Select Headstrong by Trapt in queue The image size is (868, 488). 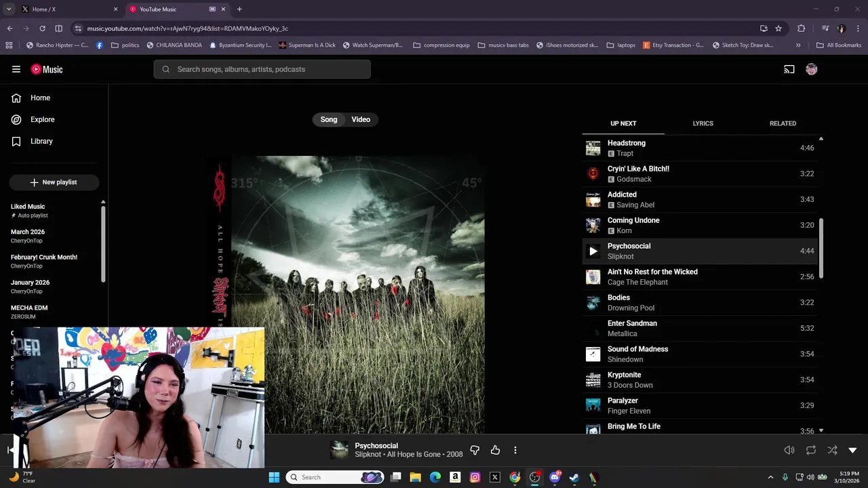tap(700, 148)
